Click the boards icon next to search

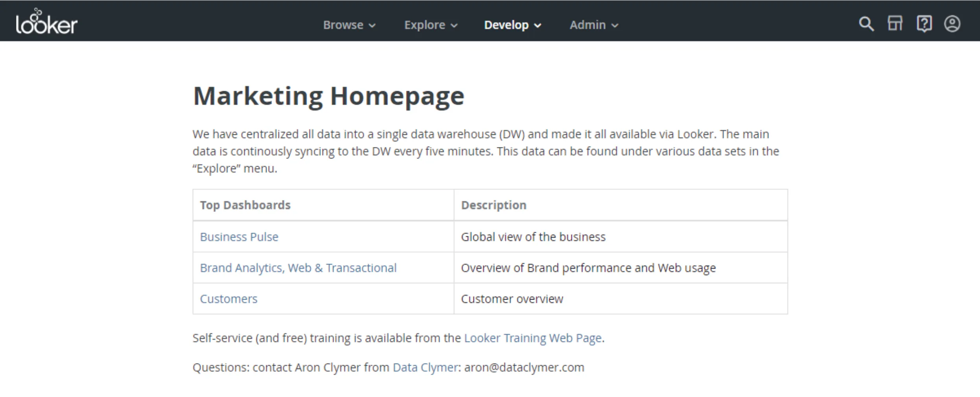(x=895, y=24)
